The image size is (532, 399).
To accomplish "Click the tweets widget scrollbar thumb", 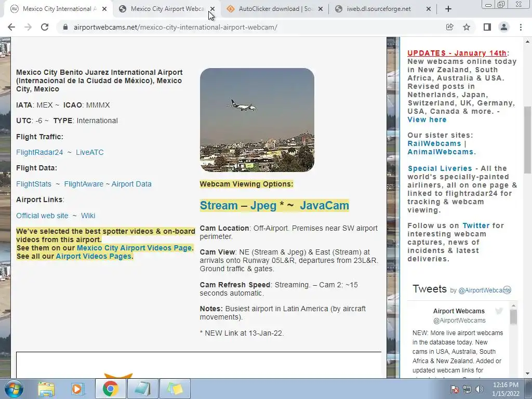I will [513, 317].
